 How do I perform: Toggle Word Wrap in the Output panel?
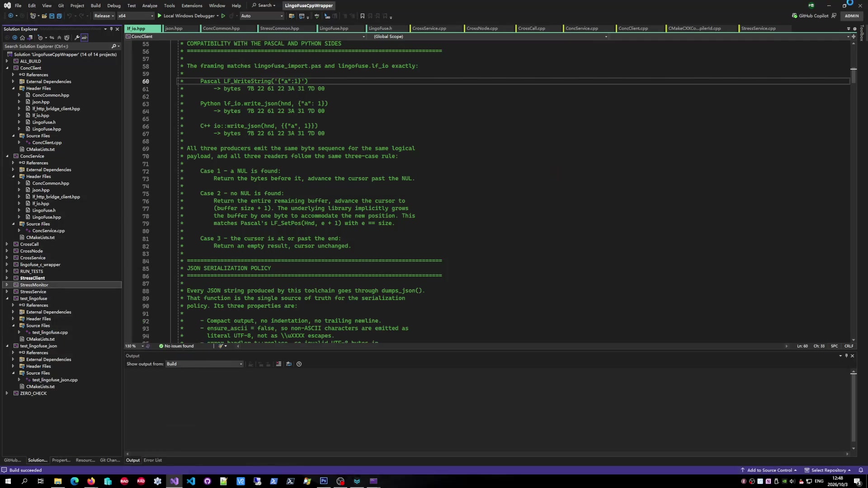point(289,364)
